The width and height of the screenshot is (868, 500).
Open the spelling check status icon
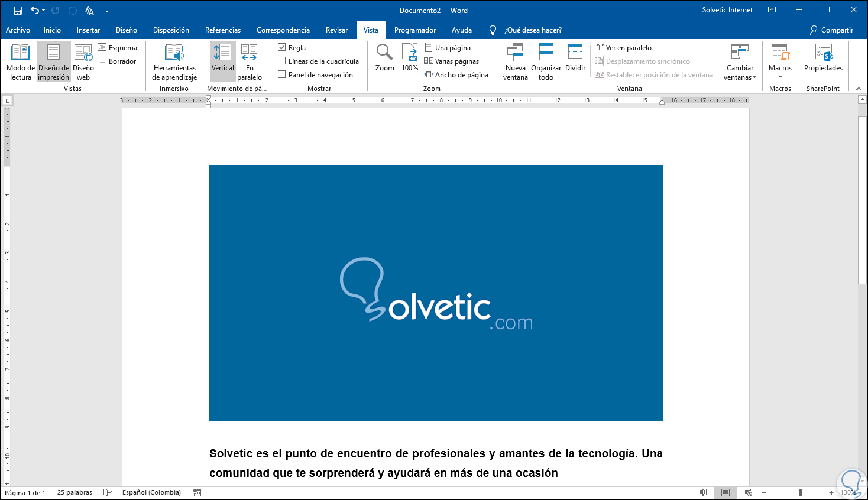coord(108,493)
